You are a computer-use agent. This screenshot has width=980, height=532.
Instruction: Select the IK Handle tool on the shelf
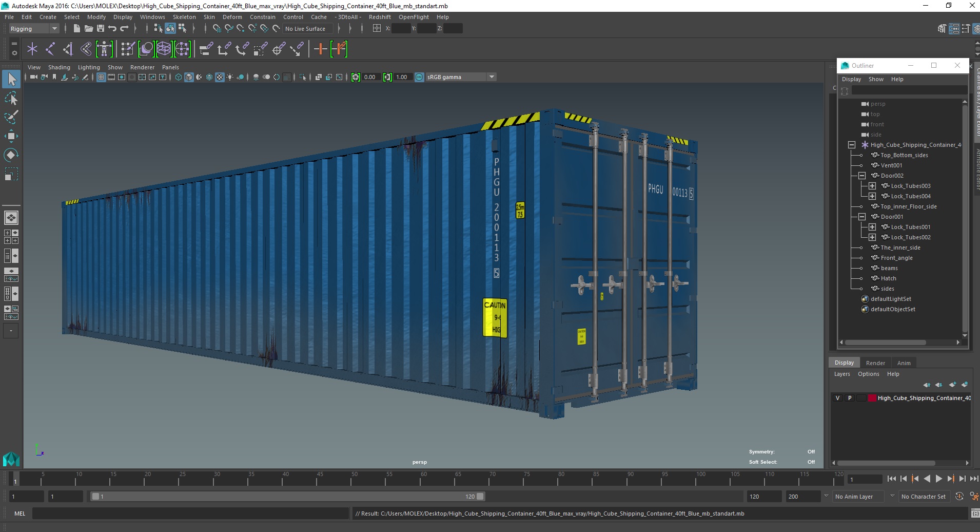[68, 49]
